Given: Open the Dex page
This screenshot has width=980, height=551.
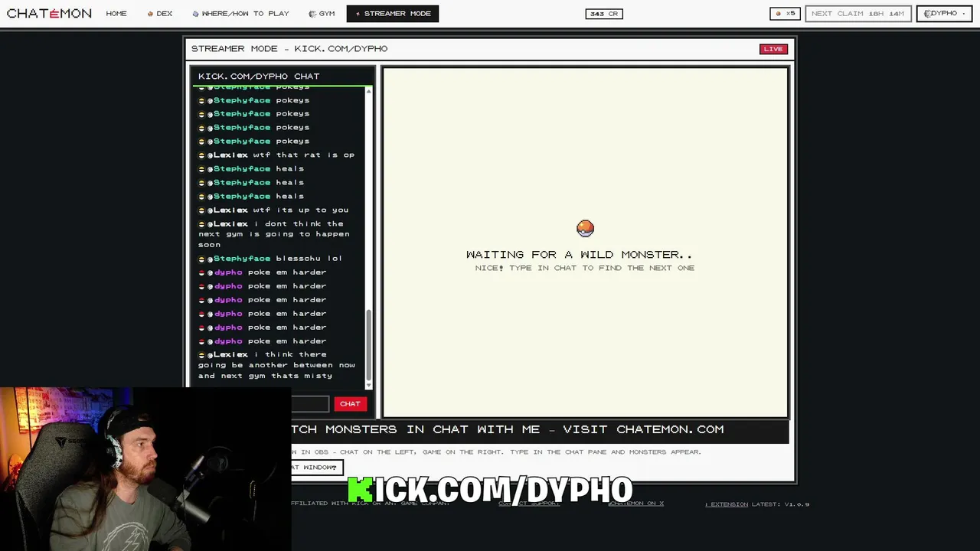Looking at the screenshot, I should coord(160,13).
